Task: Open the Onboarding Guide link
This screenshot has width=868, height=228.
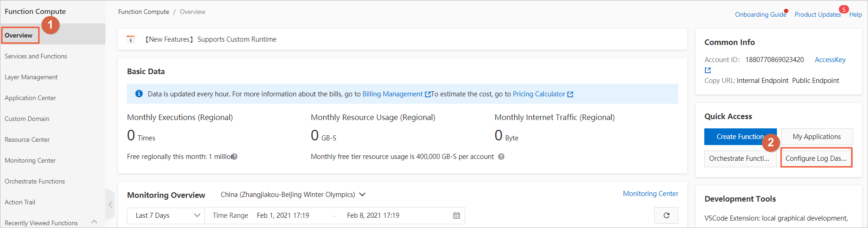Action: (760, 14)
